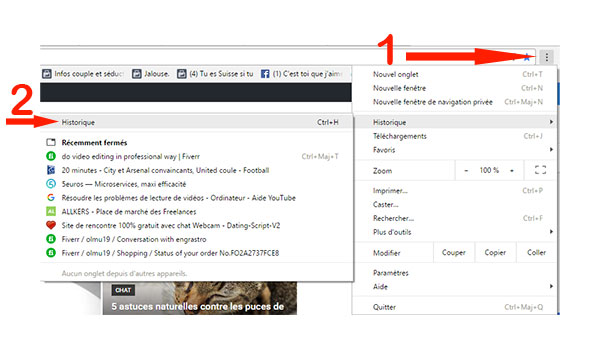Click the blue bookmark star icon
The width and height of the screenshot is (600, 360).
pyautogui.click(x=527, y=57)
